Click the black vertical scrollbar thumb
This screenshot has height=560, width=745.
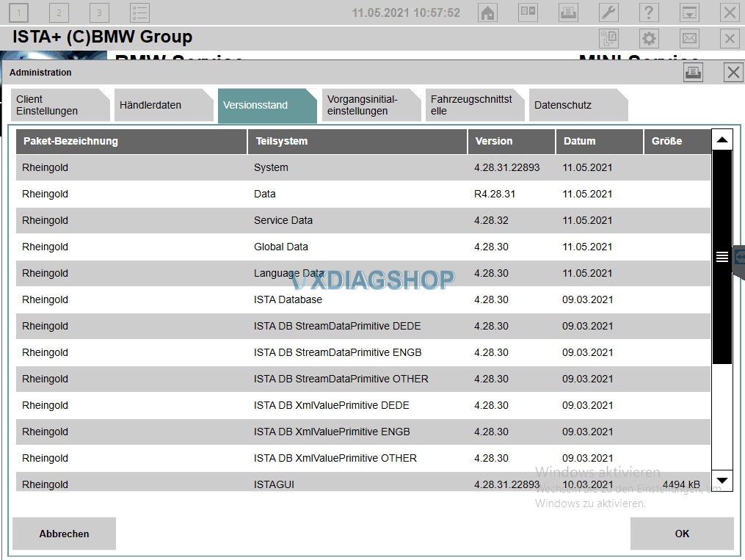coord(722,257)
